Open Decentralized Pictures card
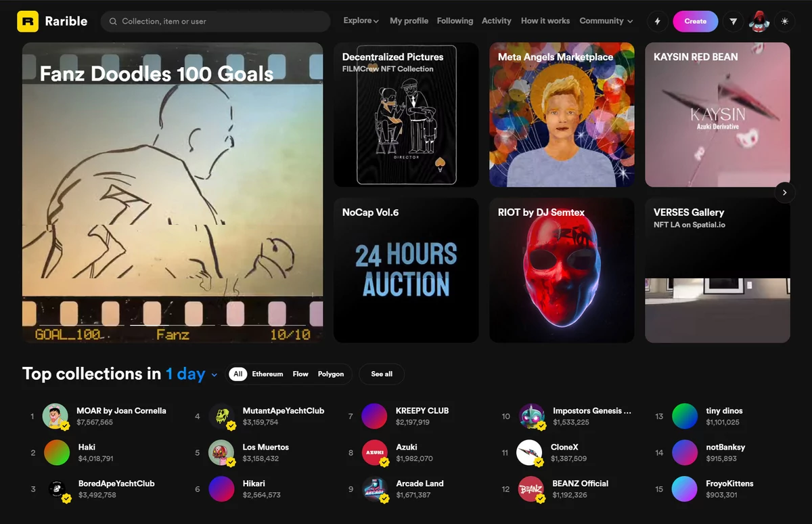This screenshot has height=524, width=812. [x=406, y=115]
